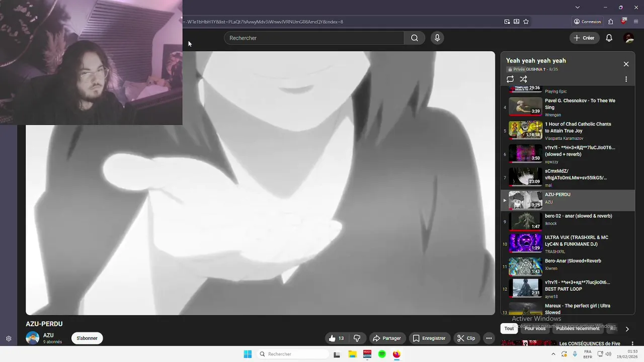This screenshot has height=362, width=644.
Task: Open BEST PART LOOP video by ayve18
Action: coord(568,289)
